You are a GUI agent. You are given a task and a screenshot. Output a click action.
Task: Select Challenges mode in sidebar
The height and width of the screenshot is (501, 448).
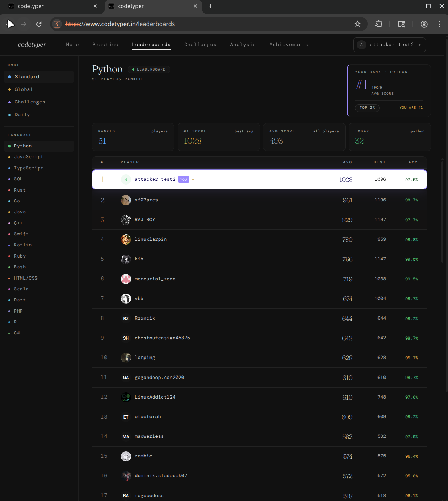click(x=39, y=102)
